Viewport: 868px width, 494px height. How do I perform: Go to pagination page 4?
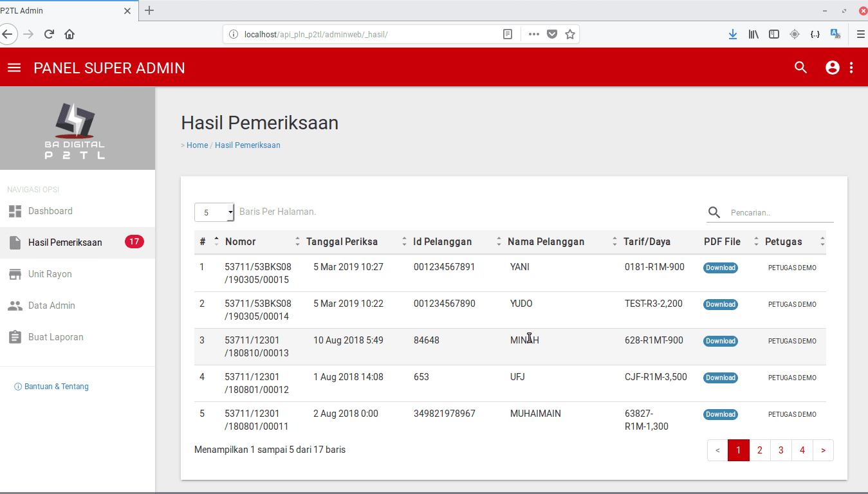point(802,450)
